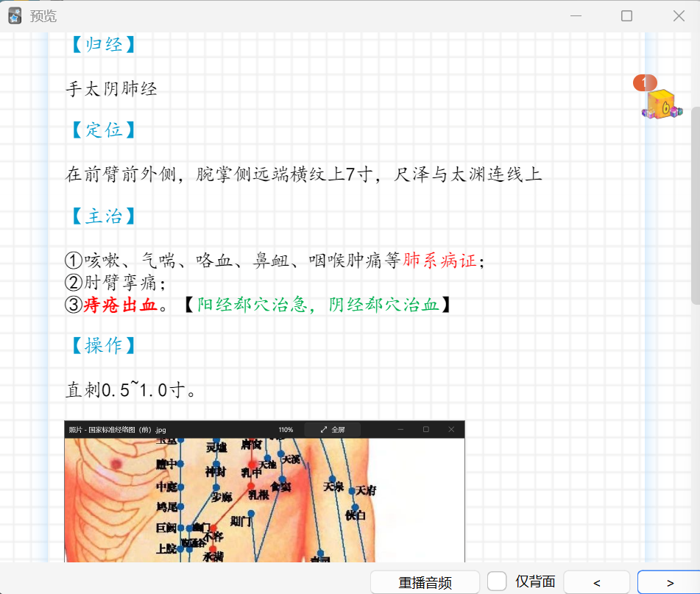Replay audio with the 重播音频 button
Screen dimensions: 700x594
click(425, 582)
